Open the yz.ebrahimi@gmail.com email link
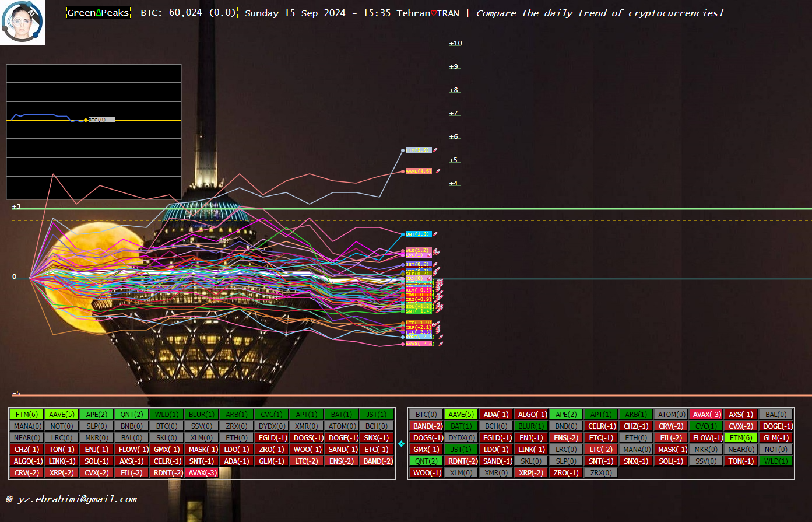The height and width of the screenshot is (522, 812). tap(78, 499)
